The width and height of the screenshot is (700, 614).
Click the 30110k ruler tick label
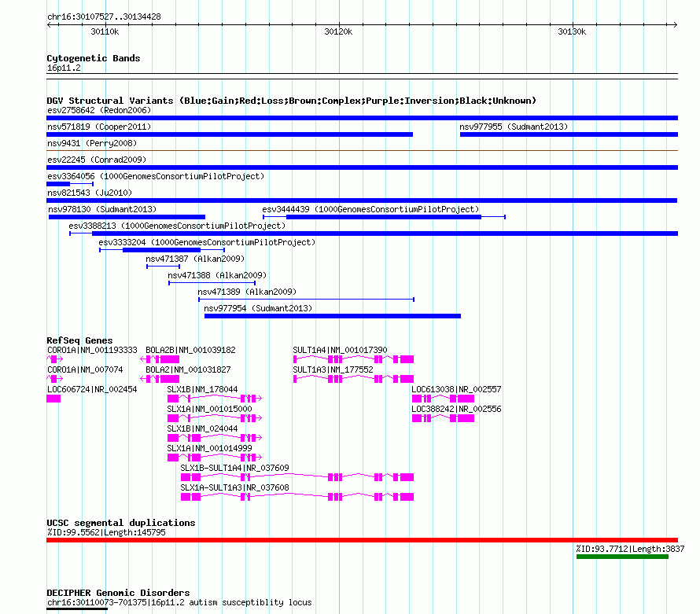105,31
